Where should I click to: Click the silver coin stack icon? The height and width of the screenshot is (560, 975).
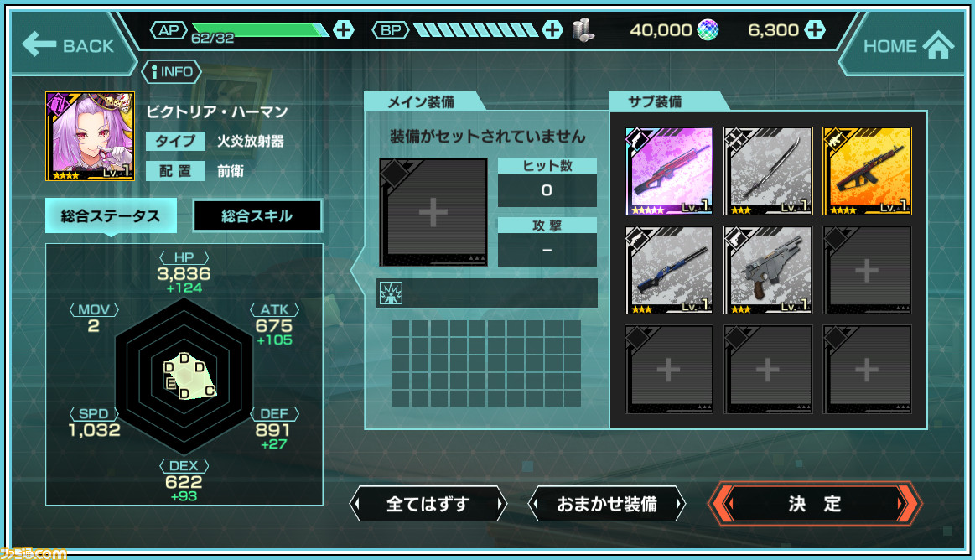[583, 30]
